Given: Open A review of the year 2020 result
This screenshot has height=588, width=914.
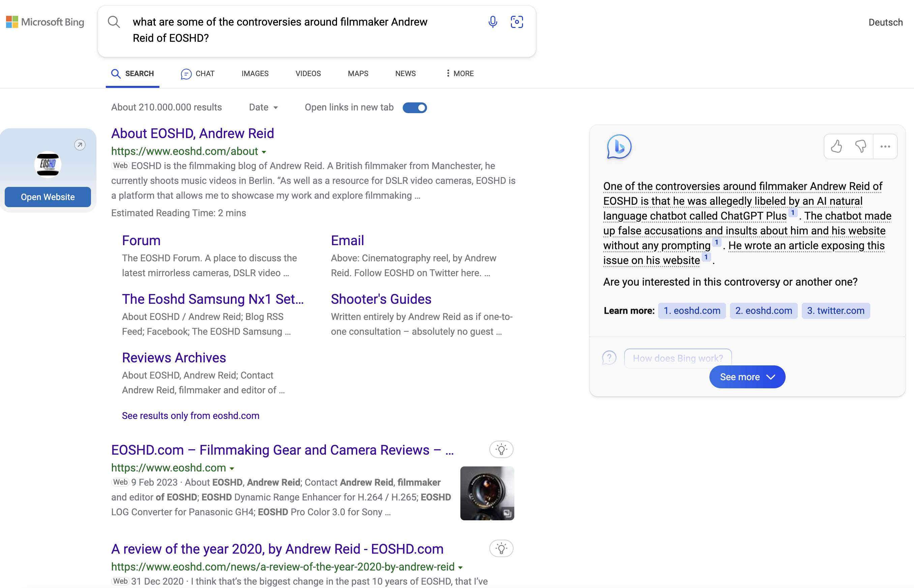Looking at the screenshot, I should click(x=277, y=549).
